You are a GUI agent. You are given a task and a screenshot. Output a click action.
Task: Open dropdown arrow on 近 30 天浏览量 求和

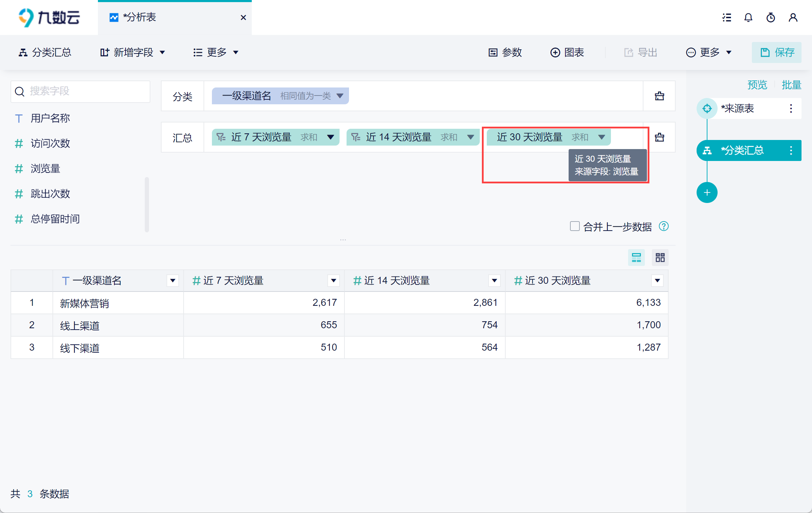pos(601,137)
